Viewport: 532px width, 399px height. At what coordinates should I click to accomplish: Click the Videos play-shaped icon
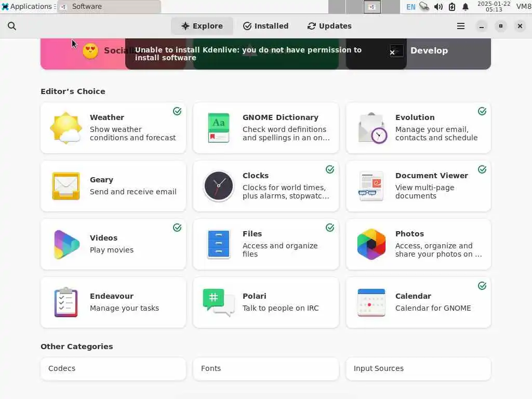(66, 245)
